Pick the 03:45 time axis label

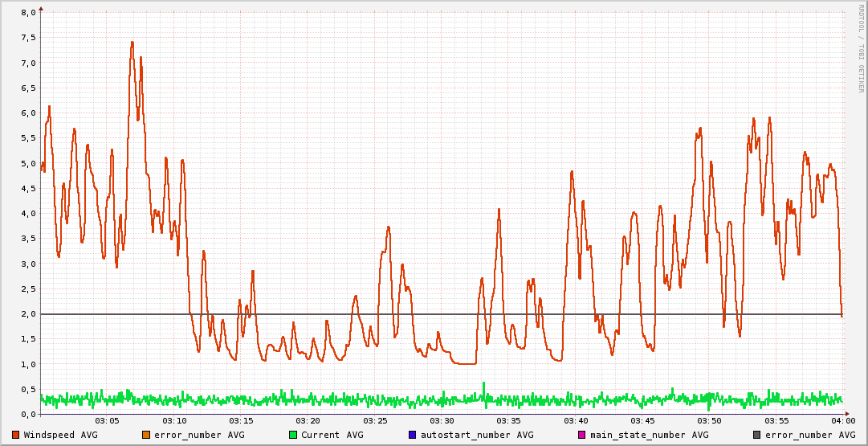(x=642, y=421)
